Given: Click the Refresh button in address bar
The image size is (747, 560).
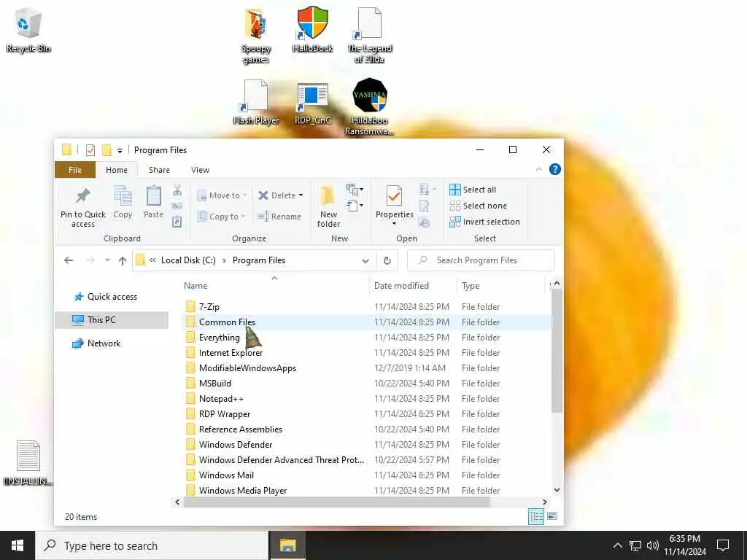Looking at the screenshot, I should pyautogui.click(x=387, y=260).
